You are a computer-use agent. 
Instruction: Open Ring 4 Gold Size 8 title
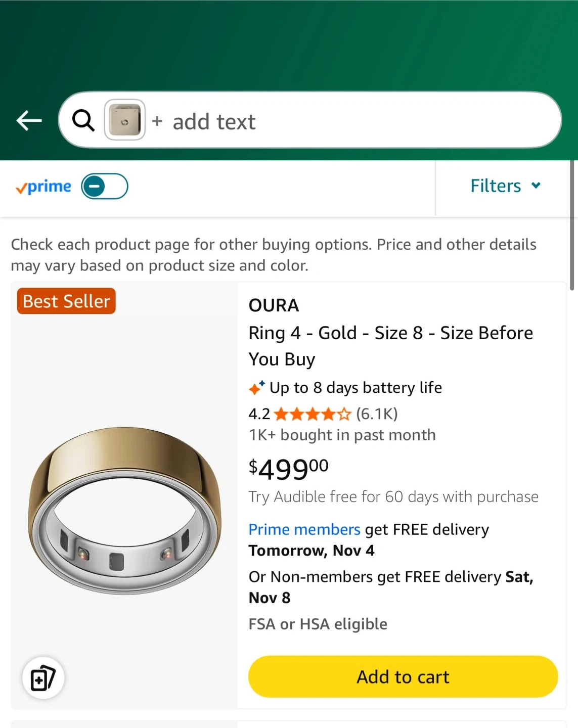point(390,346)
